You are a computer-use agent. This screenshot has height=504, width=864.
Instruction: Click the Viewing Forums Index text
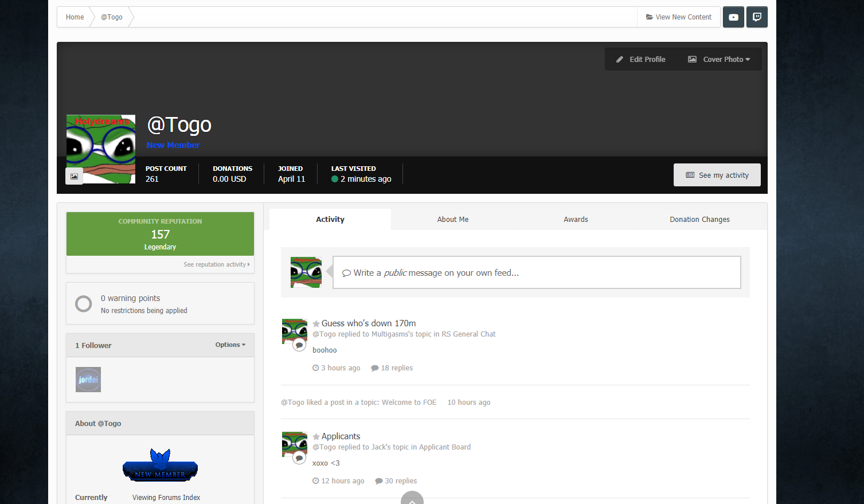click(x=166, y=498)
